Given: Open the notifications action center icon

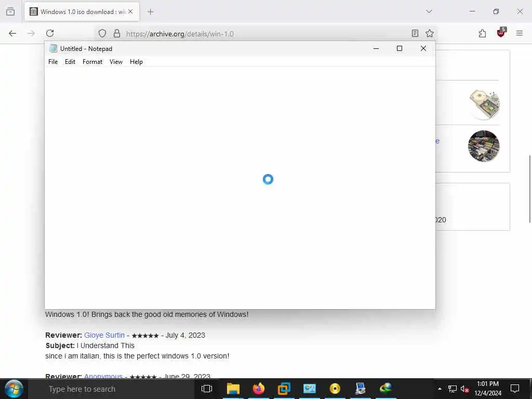Looking at the screenshot, I should coord(515,389).
